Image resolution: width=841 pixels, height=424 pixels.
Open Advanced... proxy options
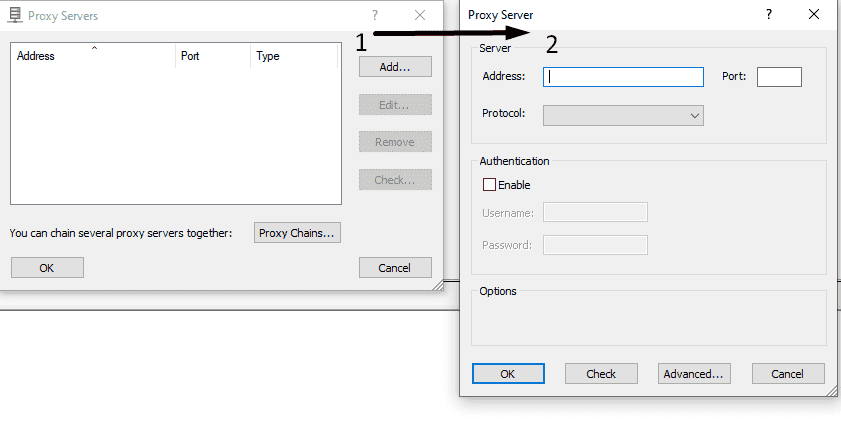[694, 374]
